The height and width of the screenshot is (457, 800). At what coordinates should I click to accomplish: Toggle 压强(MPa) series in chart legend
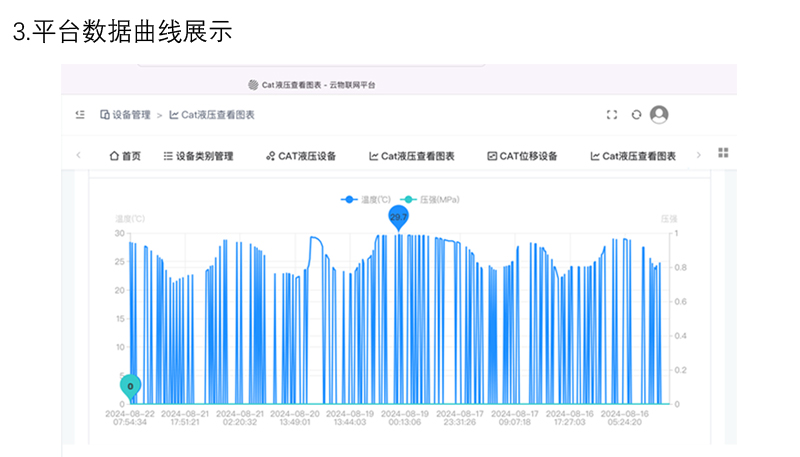(x=430, y=200)
